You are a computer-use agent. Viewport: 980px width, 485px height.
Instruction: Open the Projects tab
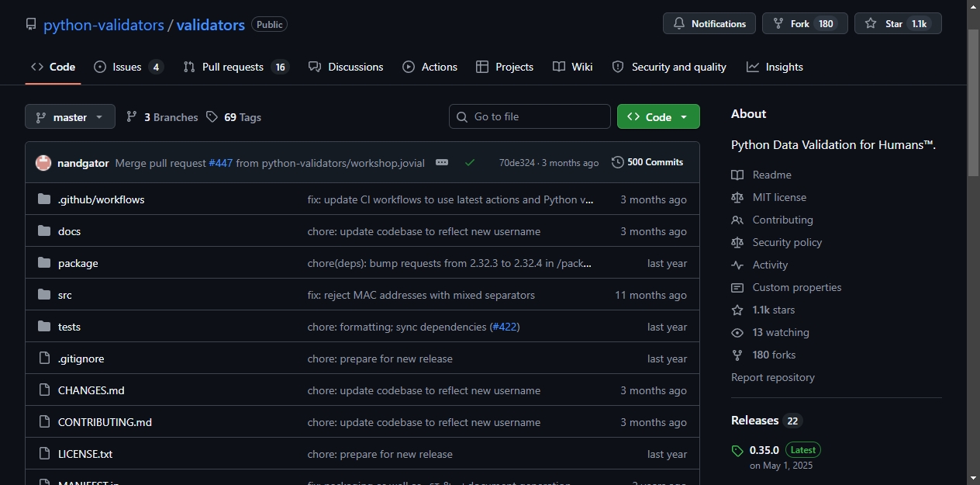click(505, 67)
